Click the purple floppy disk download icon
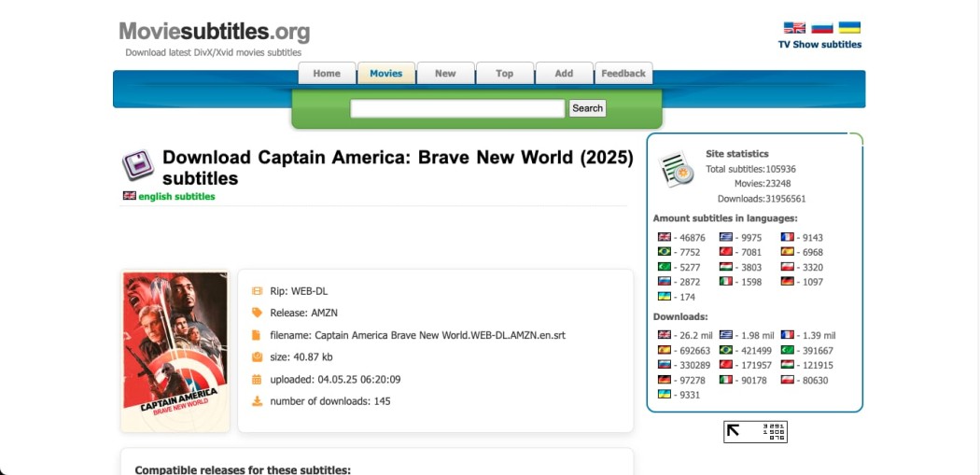 137,165
